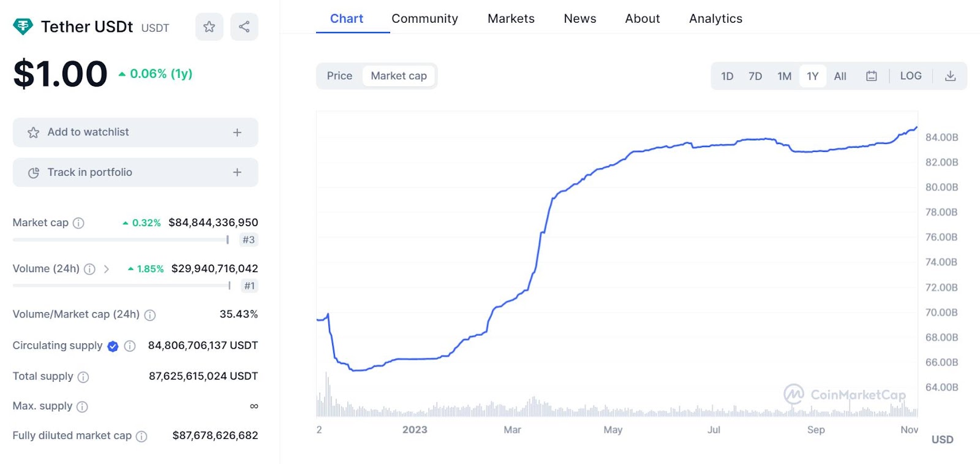Open the About tab
This screenshot has height=464, width=980.
coord(643,18)
